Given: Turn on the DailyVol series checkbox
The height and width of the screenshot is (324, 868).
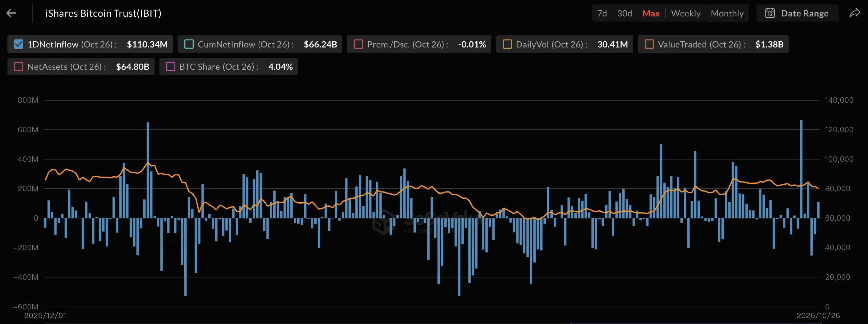Looking at the screenshot, I should coord(507,44).
